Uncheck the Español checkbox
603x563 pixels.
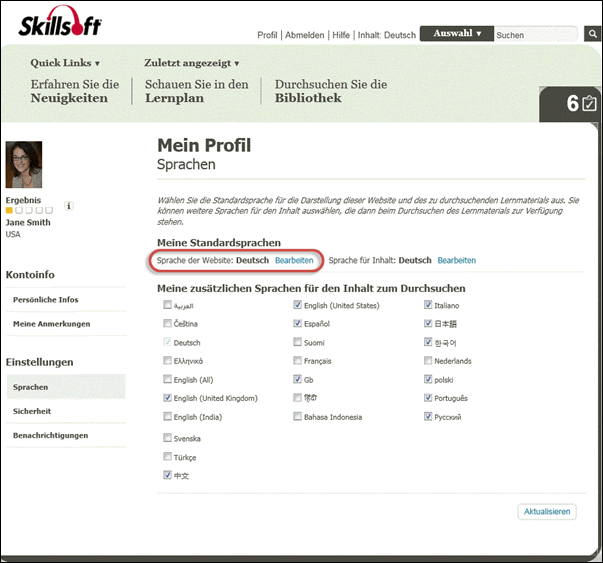pyautogui.click(x=297, y=323)
